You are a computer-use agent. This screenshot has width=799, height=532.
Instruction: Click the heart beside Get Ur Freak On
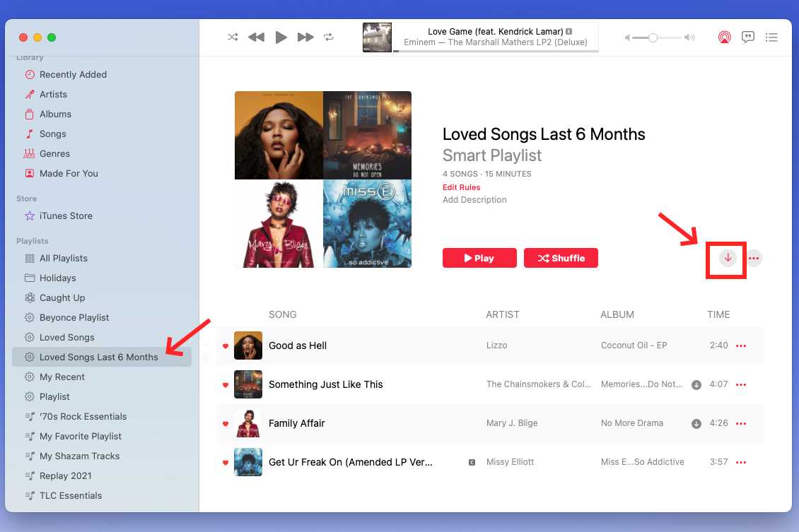[225, 461]
